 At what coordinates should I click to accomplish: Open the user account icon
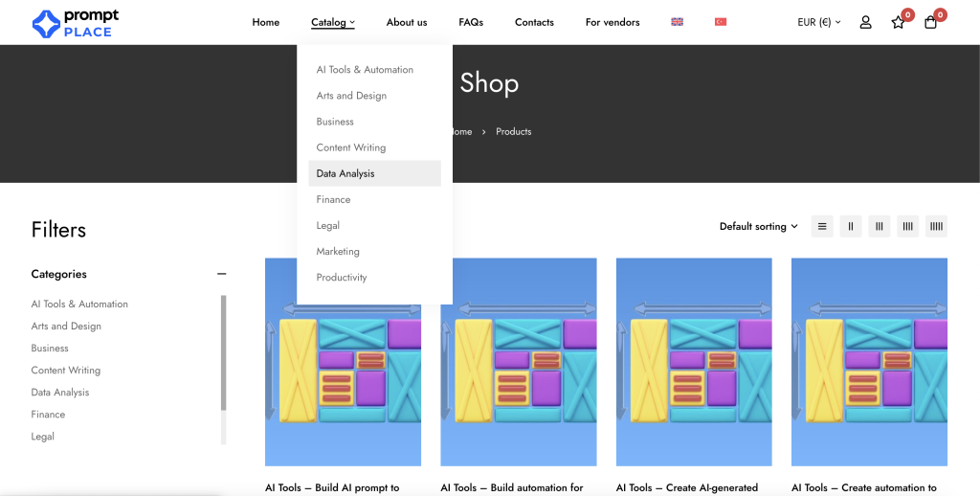(x=865, y=22)
